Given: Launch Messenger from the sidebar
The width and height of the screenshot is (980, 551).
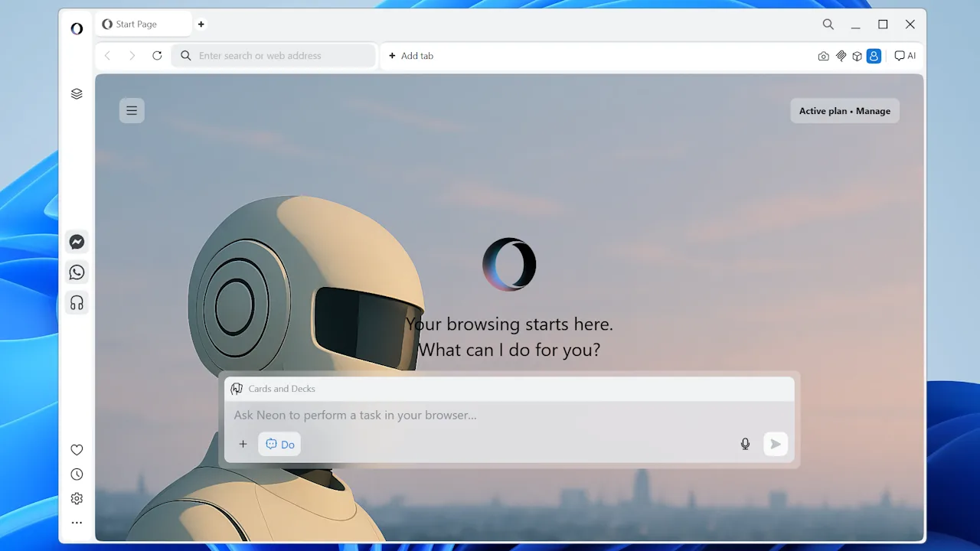Looking at the screenshot, I should (77, 242).
